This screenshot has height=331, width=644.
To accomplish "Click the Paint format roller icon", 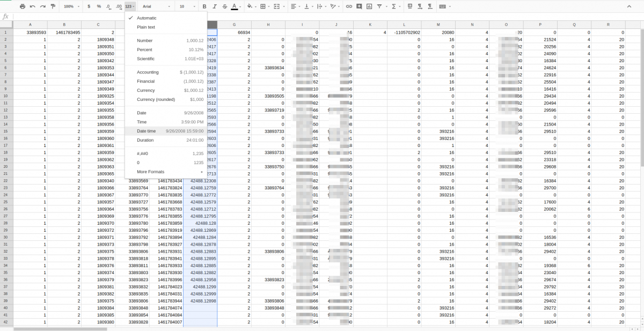I will [53, 6].
